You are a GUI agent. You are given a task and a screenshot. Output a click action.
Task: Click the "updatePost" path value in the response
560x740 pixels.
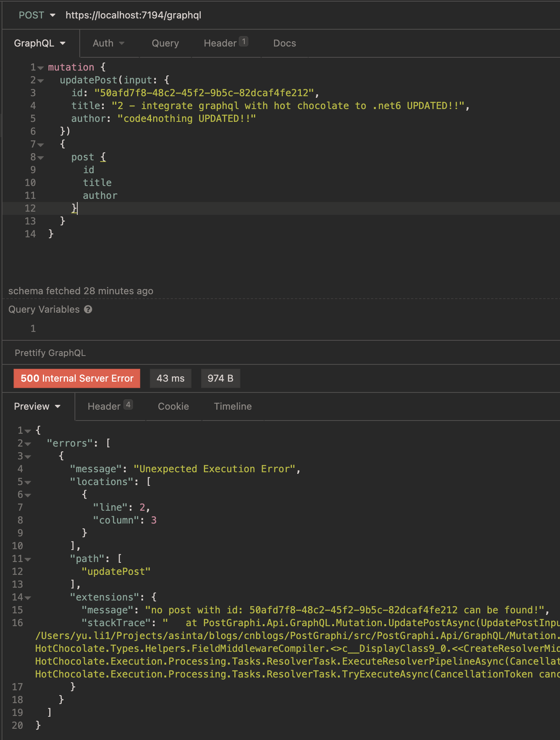(x=116, y=572)
